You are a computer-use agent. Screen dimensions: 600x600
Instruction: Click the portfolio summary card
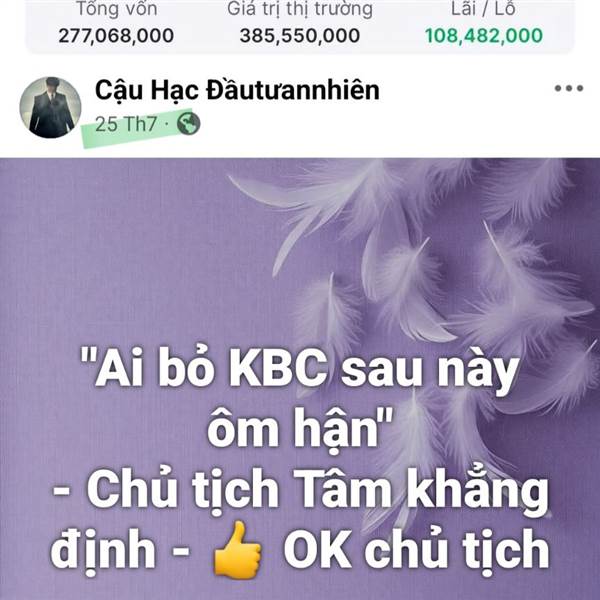point(300,25)
